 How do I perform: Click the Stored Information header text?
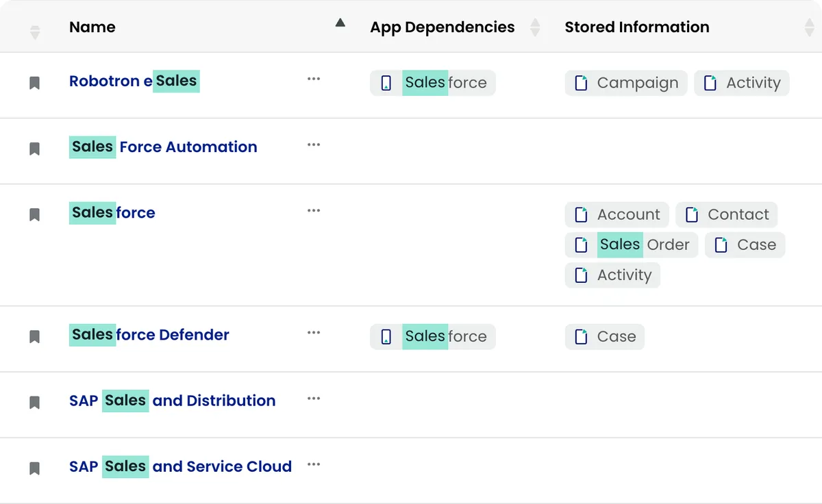tap(637, 27)
